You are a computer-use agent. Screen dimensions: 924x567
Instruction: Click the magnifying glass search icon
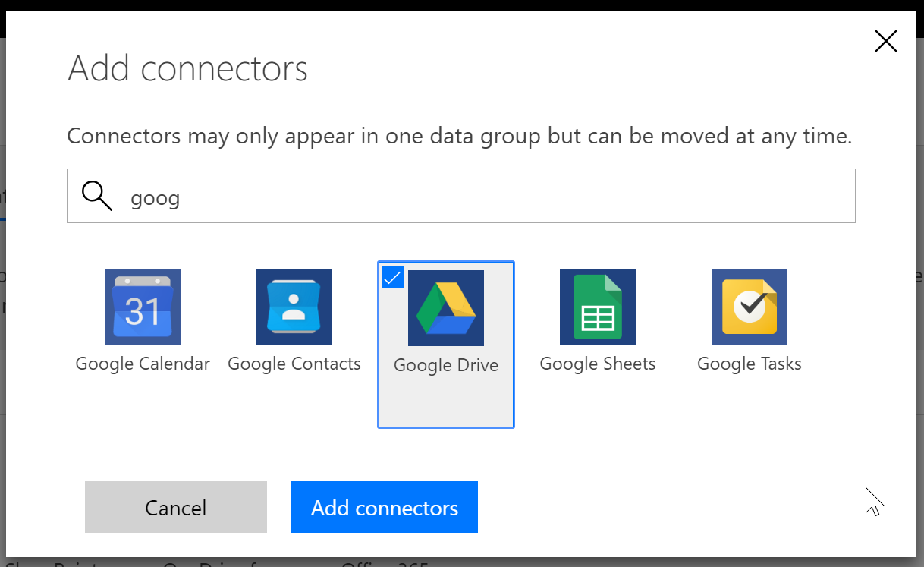(97, 196)
